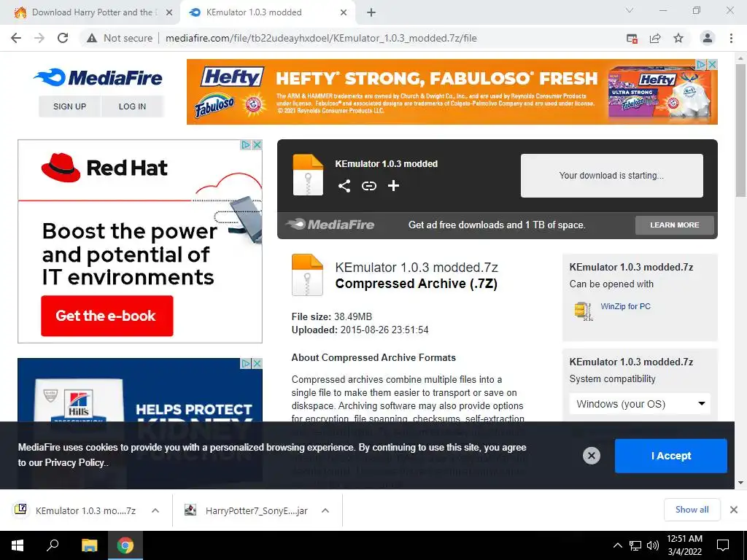
Task: Dismiss cookie notice with round X
Action: point(591,456)
